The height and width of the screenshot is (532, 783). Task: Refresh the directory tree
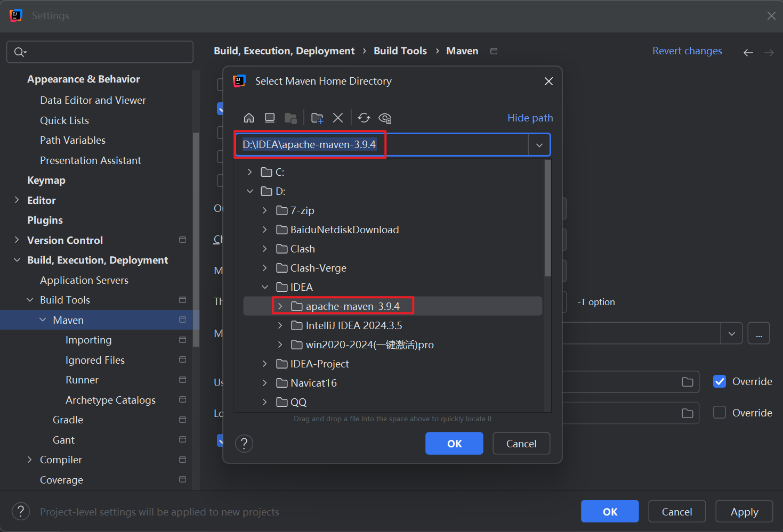click(x=364, y=118)
